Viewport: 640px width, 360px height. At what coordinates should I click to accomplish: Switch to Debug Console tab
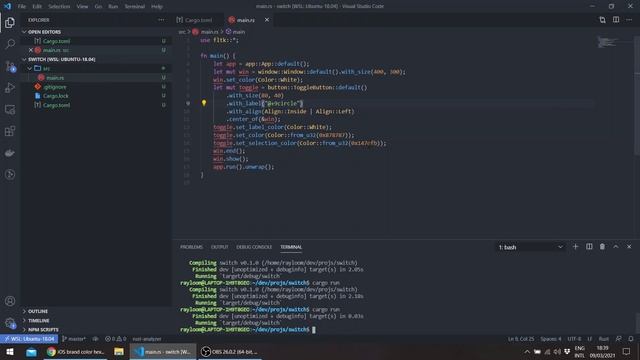(254, 247)
